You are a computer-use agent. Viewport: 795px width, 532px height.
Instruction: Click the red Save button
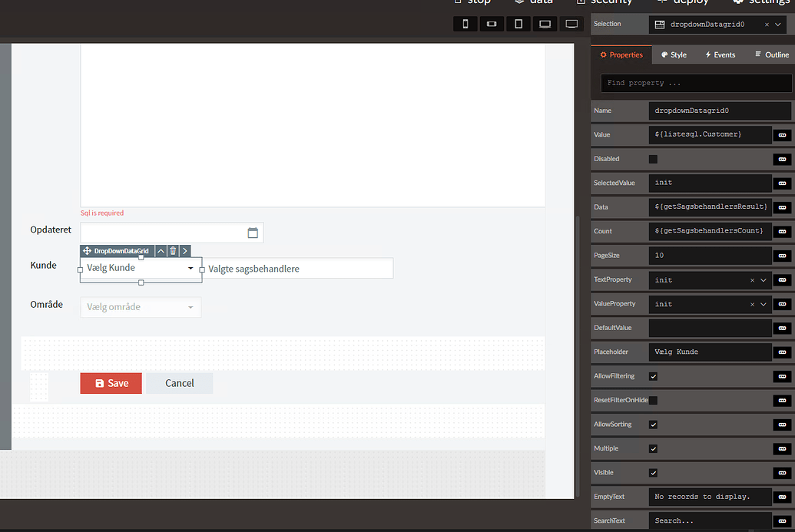click(x=111, y=383)
